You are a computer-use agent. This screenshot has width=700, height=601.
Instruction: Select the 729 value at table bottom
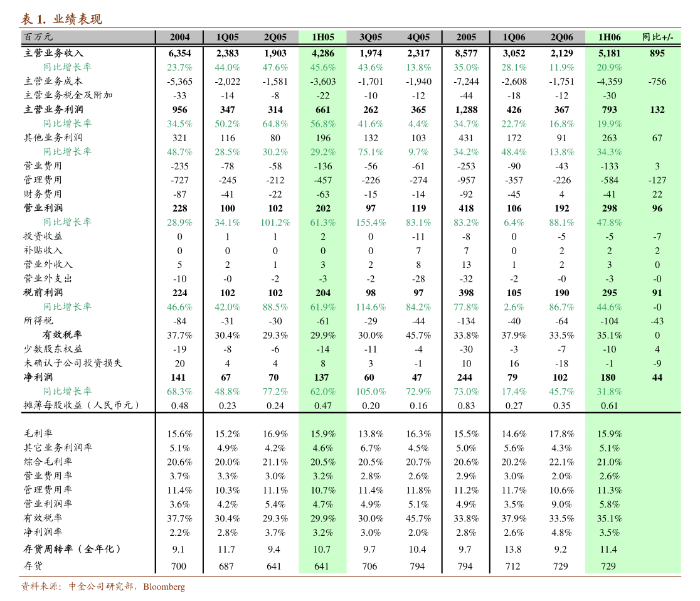click(x=608, y=566)
